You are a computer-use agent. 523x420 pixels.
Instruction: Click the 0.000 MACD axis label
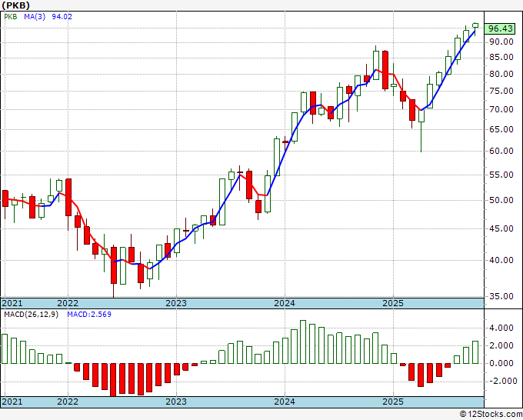tap(501, 363)
